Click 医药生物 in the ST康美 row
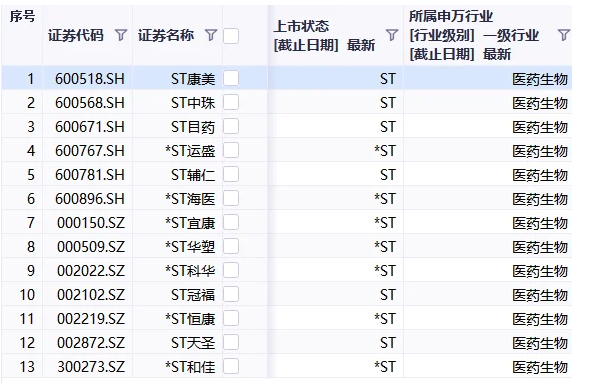Image resolution: width=594 pixels, height=386 pixels. pos(540,79)
